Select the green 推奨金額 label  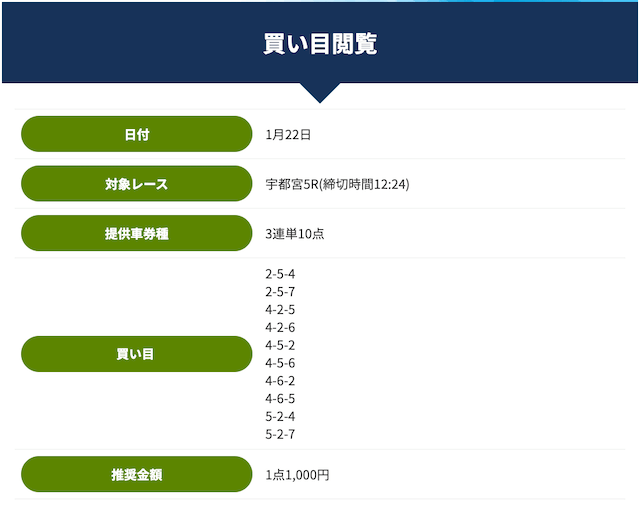pyautogui.click(x=136, y=474)
